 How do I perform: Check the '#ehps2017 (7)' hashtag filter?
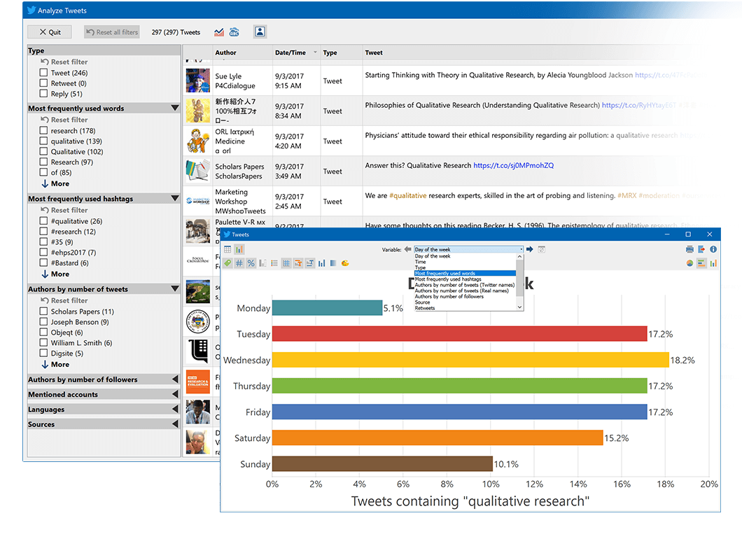tap(43, 252)
